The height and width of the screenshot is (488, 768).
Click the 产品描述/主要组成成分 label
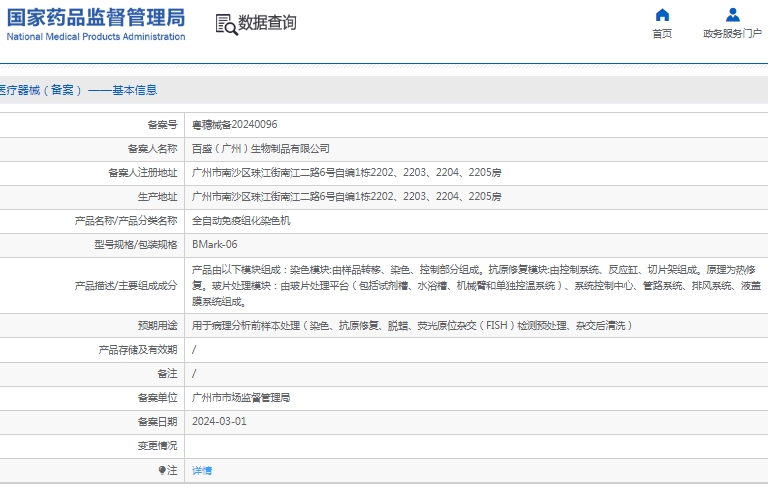click(126, 286)
